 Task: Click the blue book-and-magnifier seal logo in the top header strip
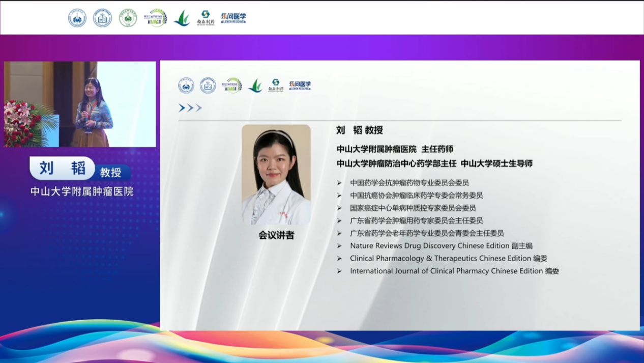pyautogui.click(x=102, y=18)
